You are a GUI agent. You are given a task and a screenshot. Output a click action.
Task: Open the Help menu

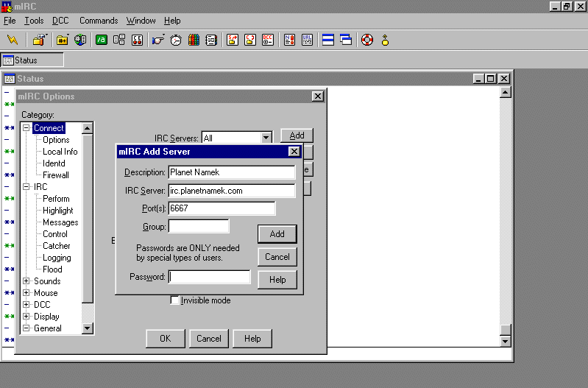coord(172,21)
